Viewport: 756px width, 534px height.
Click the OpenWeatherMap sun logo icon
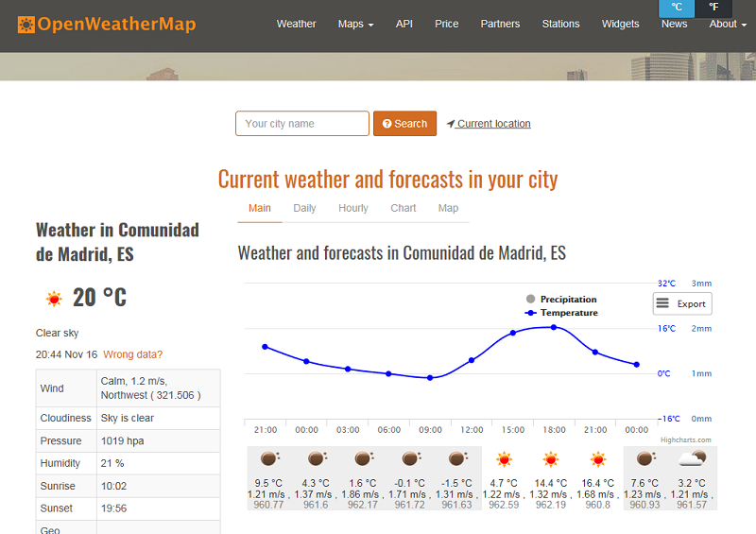(x=26, y=25)
